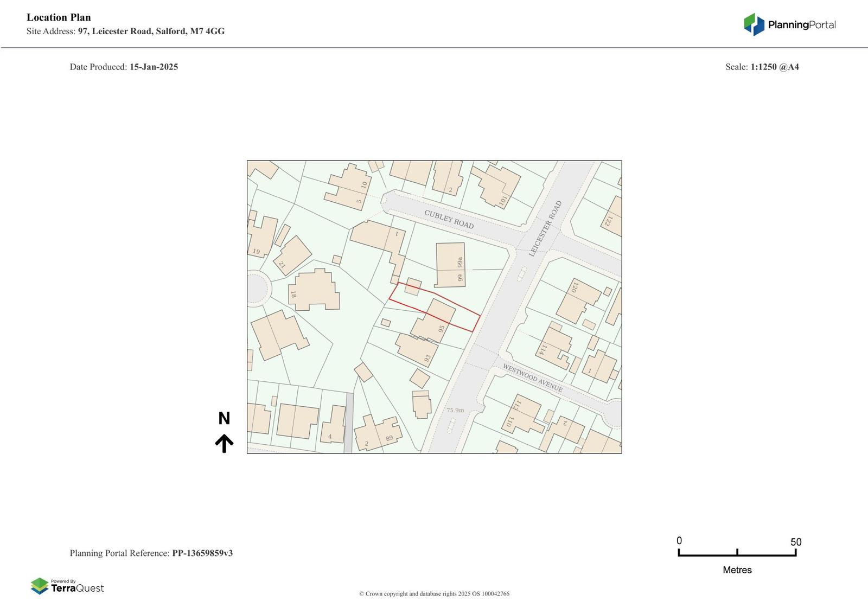The image size is (868, 614).
Task: Click the Westwood Avenue label
Action: pyautogui.click(x=532, y=378)
